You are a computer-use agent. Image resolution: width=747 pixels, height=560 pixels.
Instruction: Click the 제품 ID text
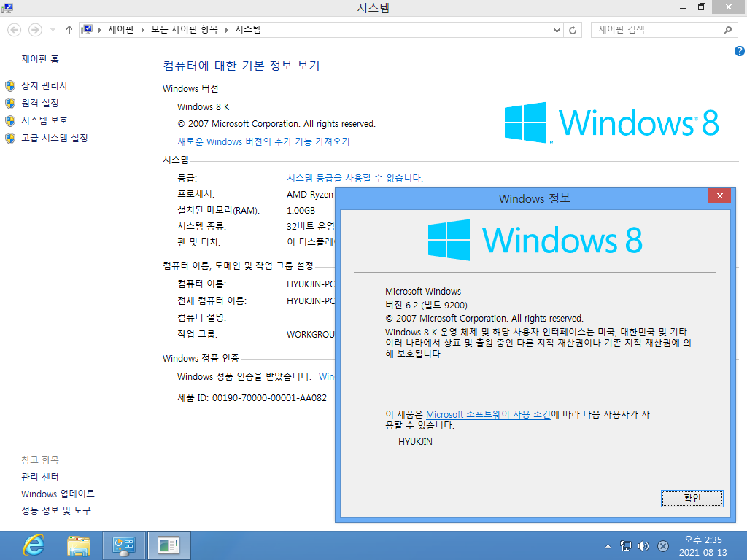click(x=252, y=397)
